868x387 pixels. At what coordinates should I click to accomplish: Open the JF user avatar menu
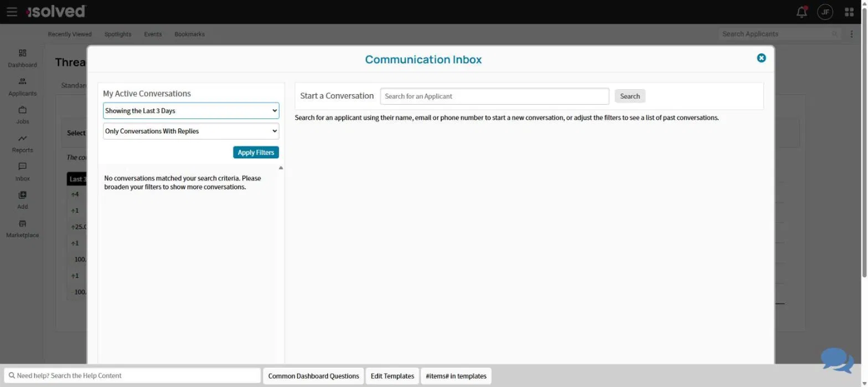[x=825, y=12]
